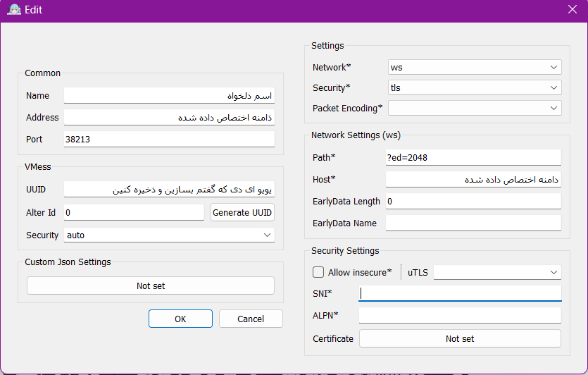The image size is (588, 375).
Task: Click the Path field showing ?ed=2048
Action: tap(473, 157)
